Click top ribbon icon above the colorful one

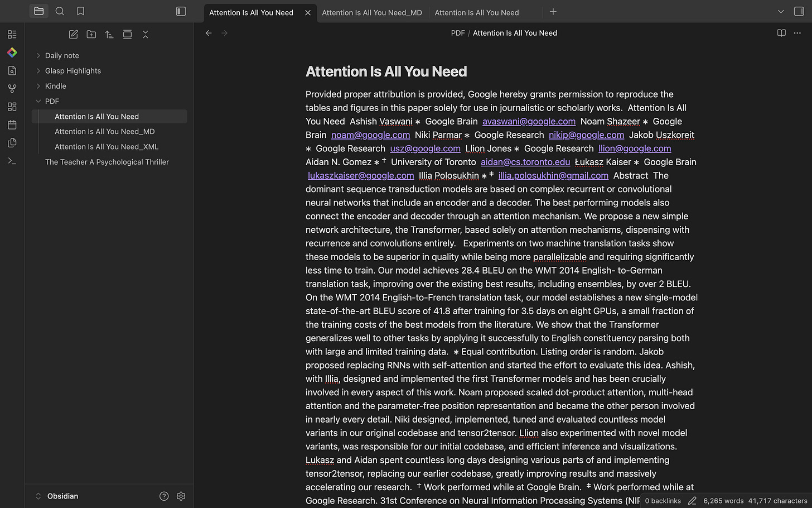click(12, 35)
